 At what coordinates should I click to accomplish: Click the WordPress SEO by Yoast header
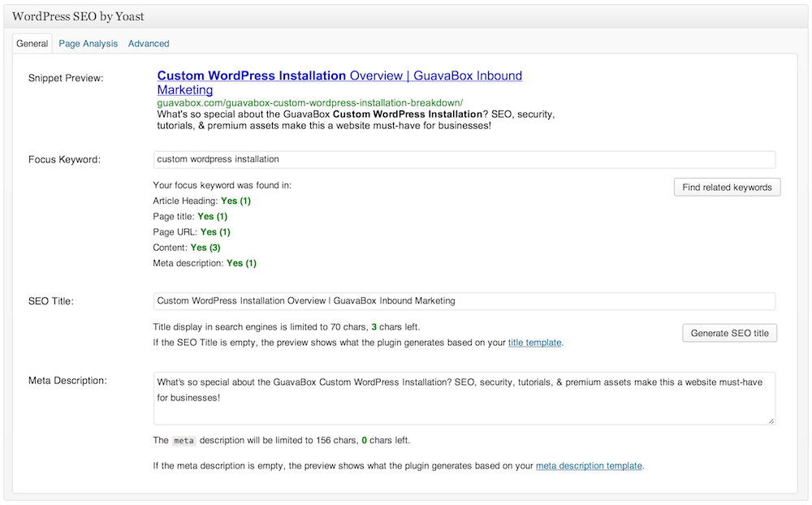tap(78, 16)
